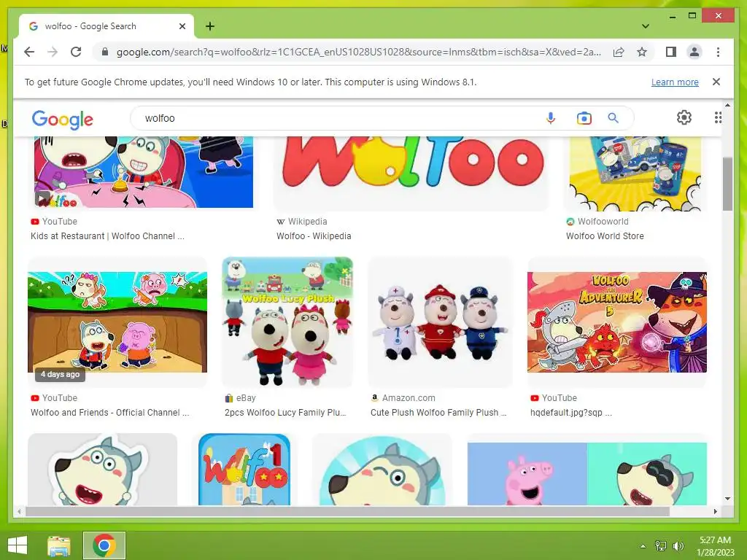Open Google quick settings gear
Image resolution: width=747 pixels, height=560 pixels.
(x=684, y=117)
